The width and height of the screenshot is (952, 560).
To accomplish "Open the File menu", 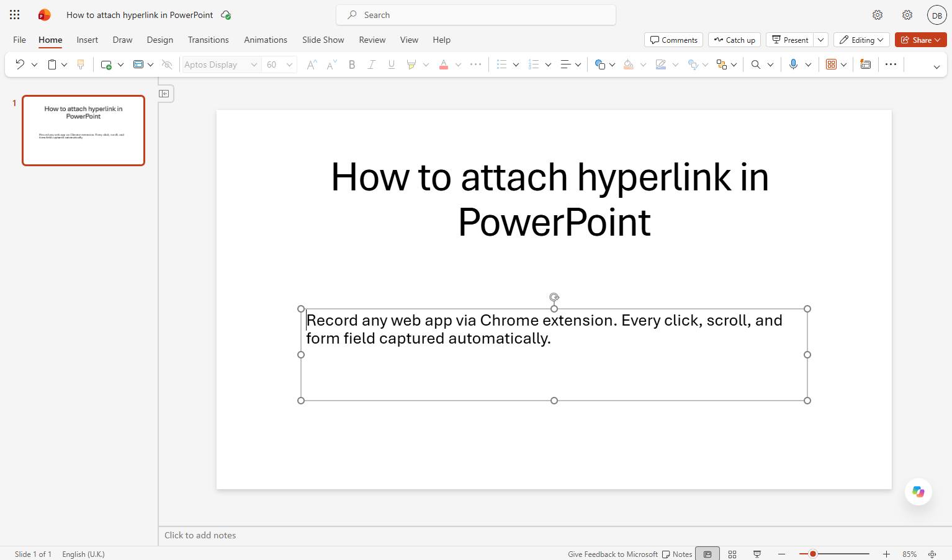I will coord(19,40).
